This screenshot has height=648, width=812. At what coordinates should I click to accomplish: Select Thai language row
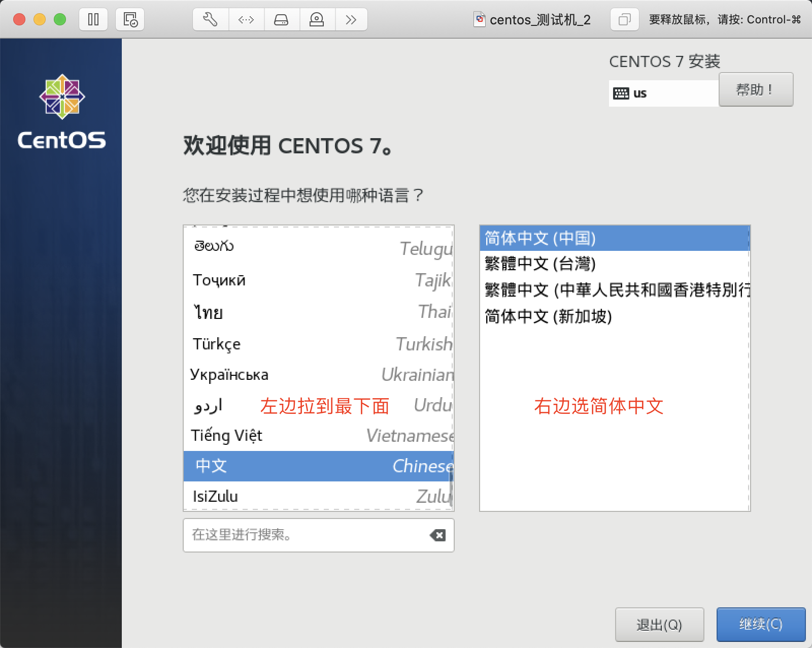pyautogui.click(x=318, y=312)
